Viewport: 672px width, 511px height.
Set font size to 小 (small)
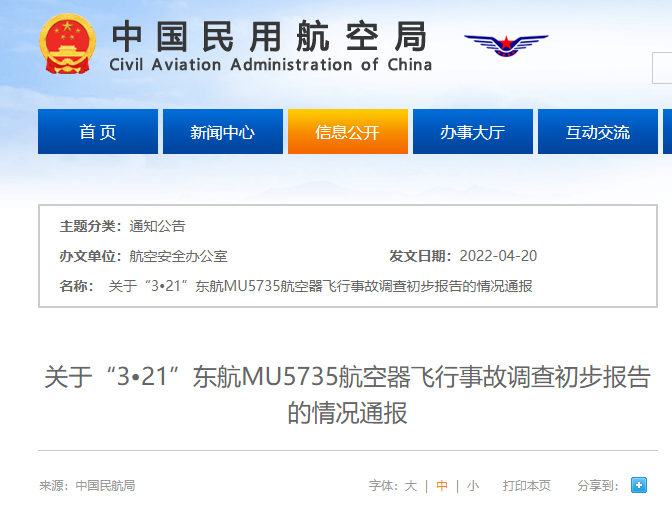coord(472,486)
